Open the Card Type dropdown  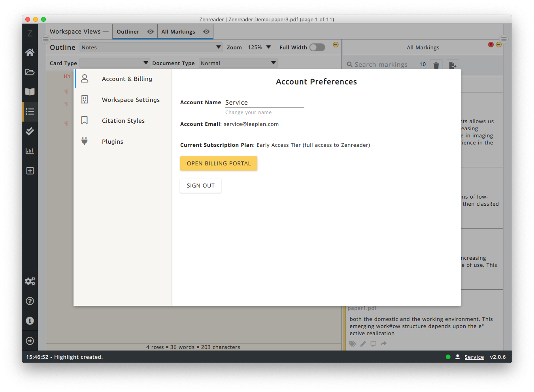click(115, 63)
